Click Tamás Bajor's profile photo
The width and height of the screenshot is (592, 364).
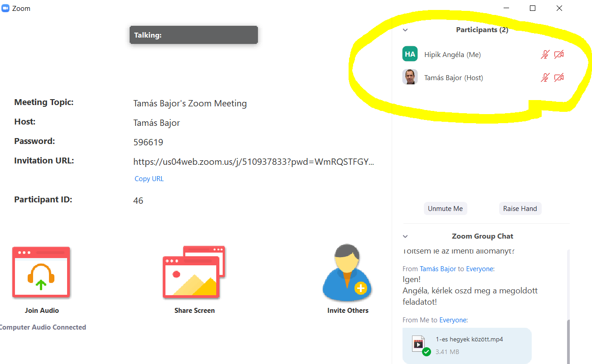(410, 77)
